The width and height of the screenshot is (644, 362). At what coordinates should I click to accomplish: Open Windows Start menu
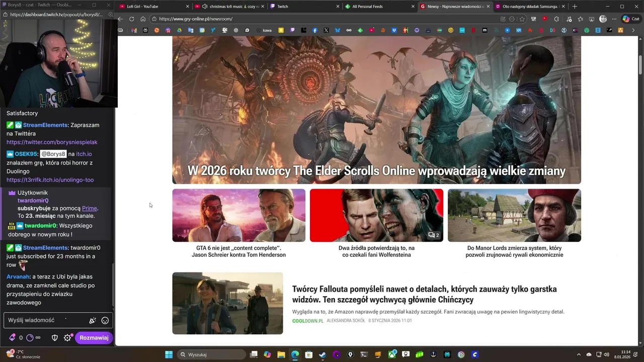[169, 354]
